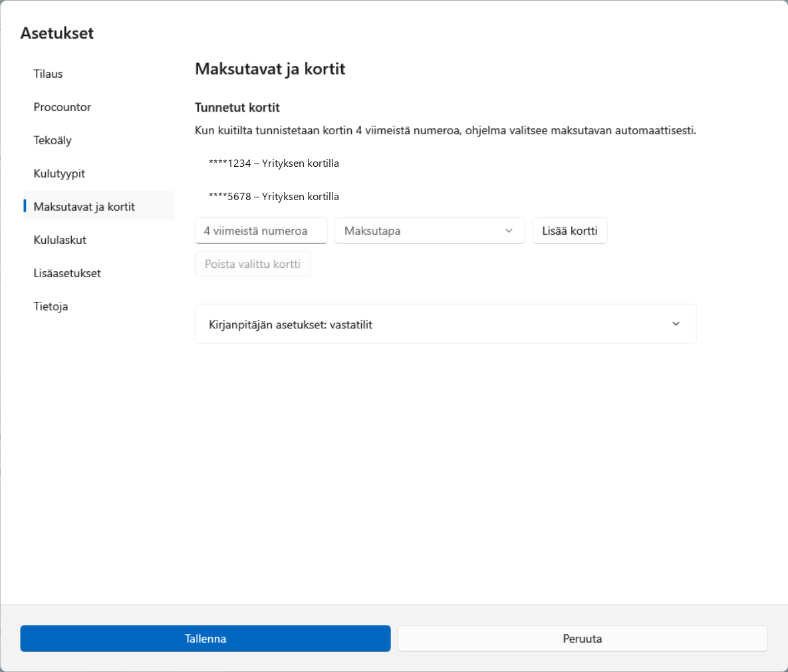Viewport: 788px width, 672px height.
Task: Show the Tietoja page
Action: point(99,306)
